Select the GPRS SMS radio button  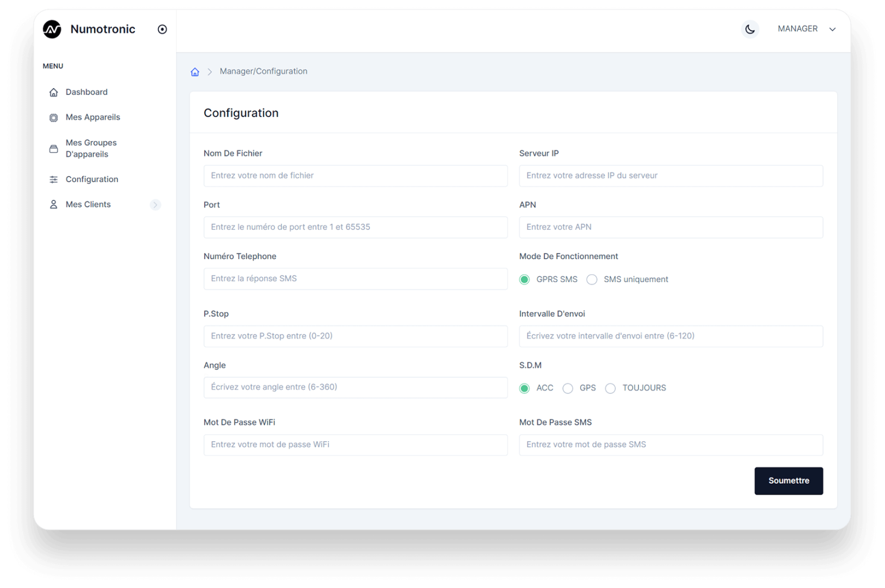click(524, 280)
